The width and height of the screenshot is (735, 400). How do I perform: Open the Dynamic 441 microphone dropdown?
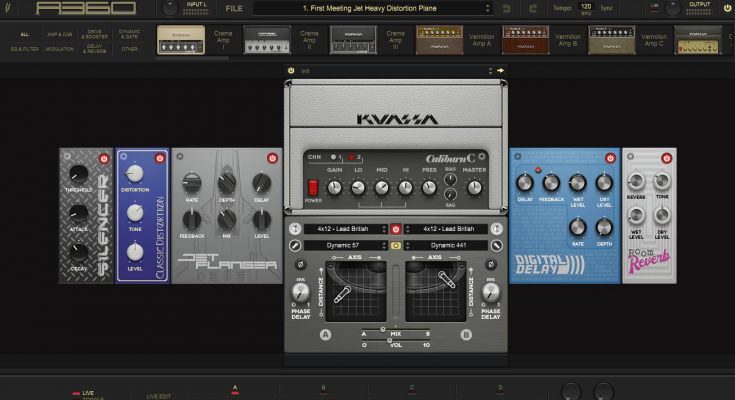[446, 245]
